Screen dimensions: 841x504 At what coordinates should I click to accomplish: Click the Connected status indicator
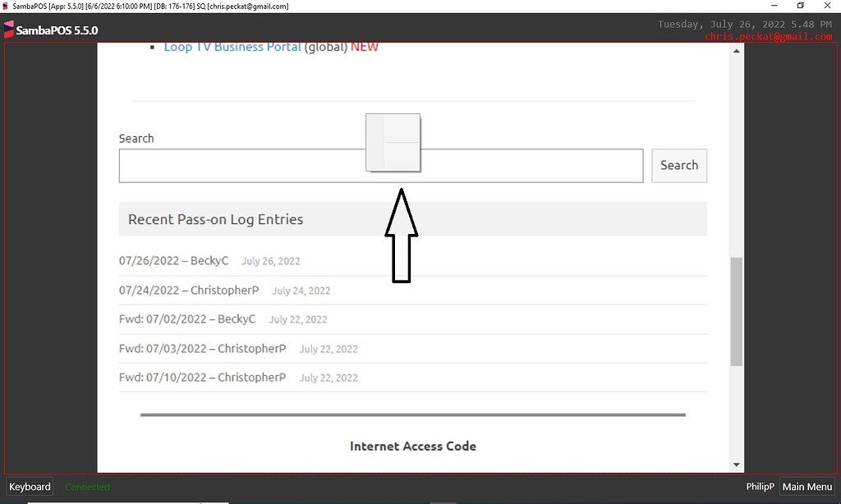click(87, 486)
